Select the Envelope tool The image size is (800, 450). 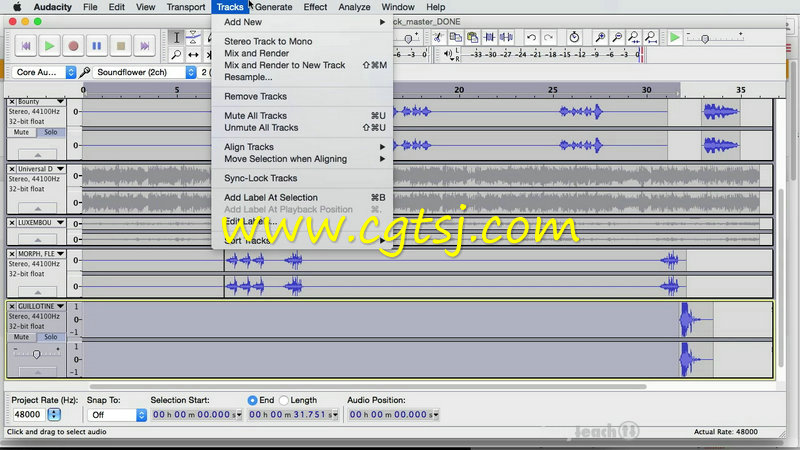tap(193, 37)
